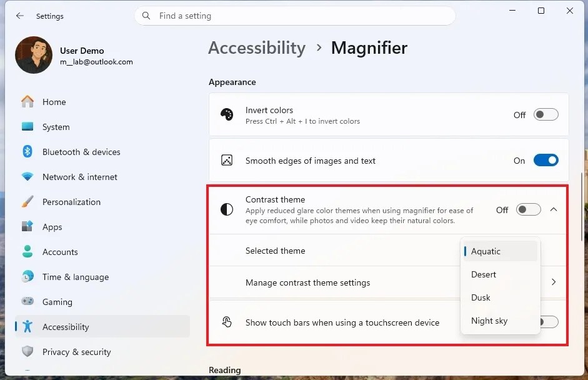Click the Smooth edges image icon
588x380 pixels.
point(227,161)
